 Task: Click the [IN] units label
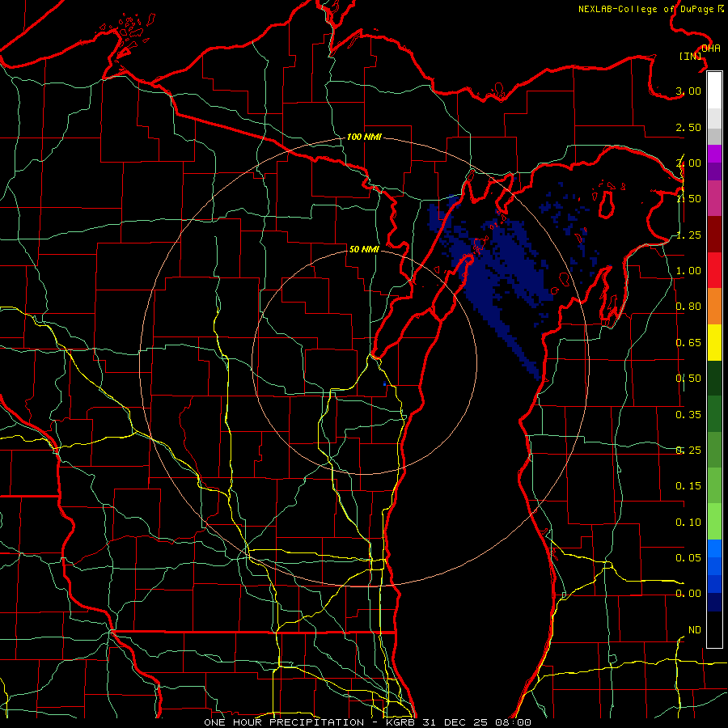tap(691, 56)
